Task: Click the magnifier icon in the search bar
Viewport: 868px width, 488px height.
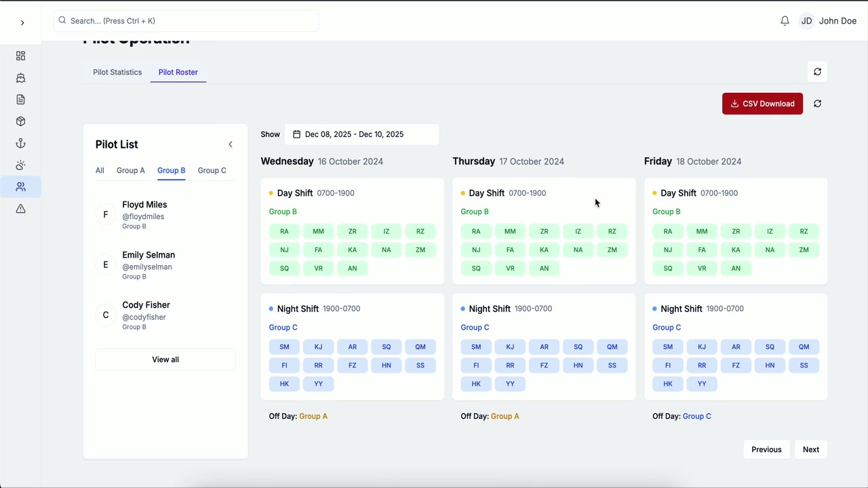Action: click(x=62, y=21)
